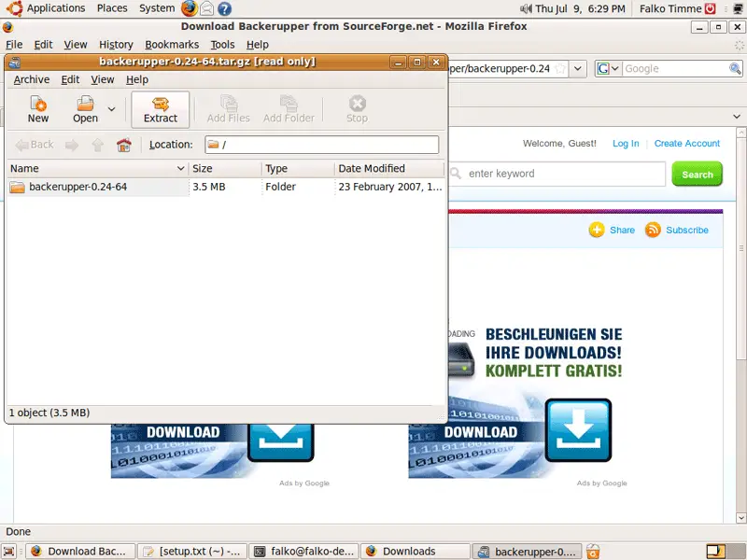The height and width of the screenshot is (560, 747).
Task: Switch to the falko@falko-de terminal taskbar button
Action: click(304, 552)
